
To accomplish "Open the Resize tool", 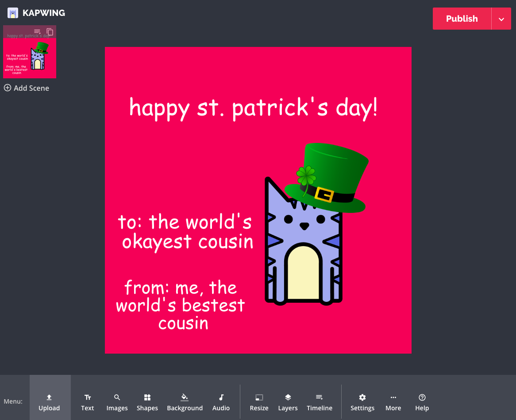I will (259, 402).
